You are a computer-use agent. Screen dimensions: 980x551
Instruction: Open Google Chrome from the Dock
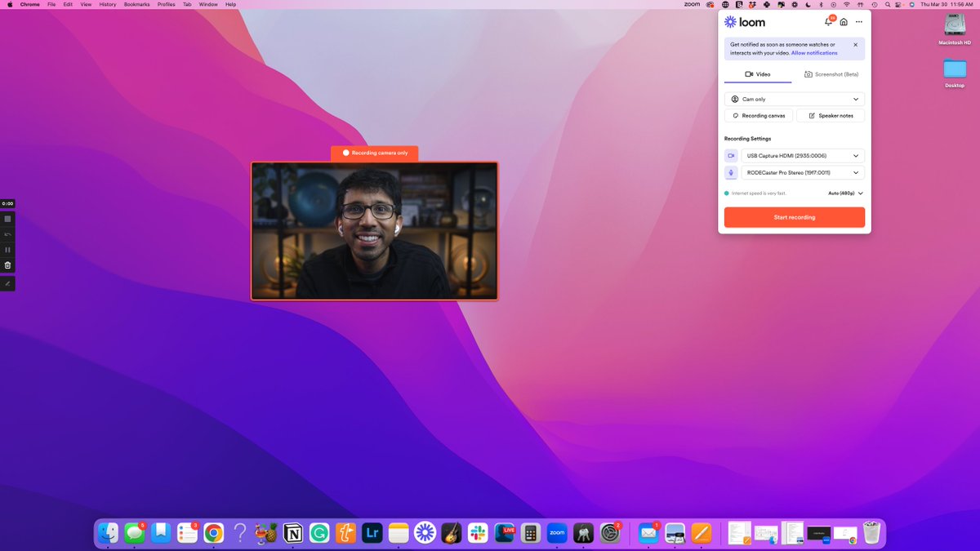[x=213, y=533]
